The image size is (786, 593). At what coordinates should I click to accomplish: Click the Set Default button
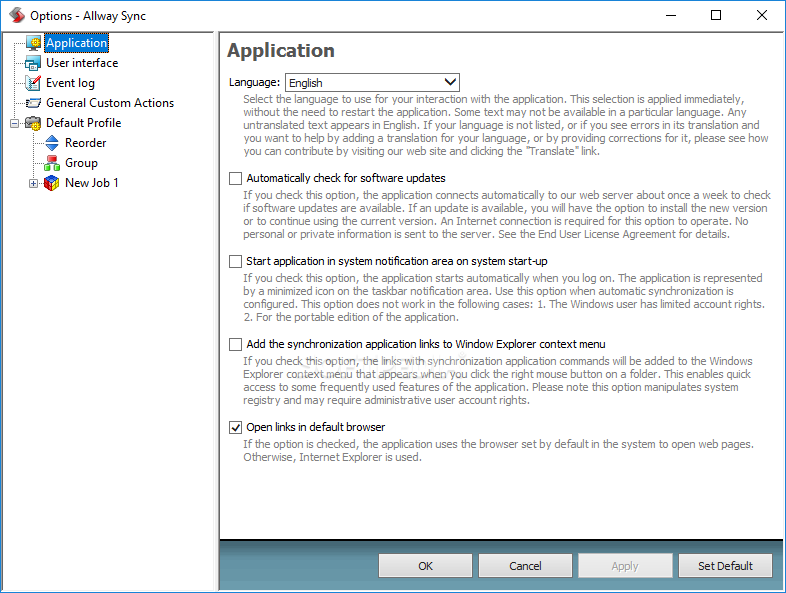pos(725,566)
